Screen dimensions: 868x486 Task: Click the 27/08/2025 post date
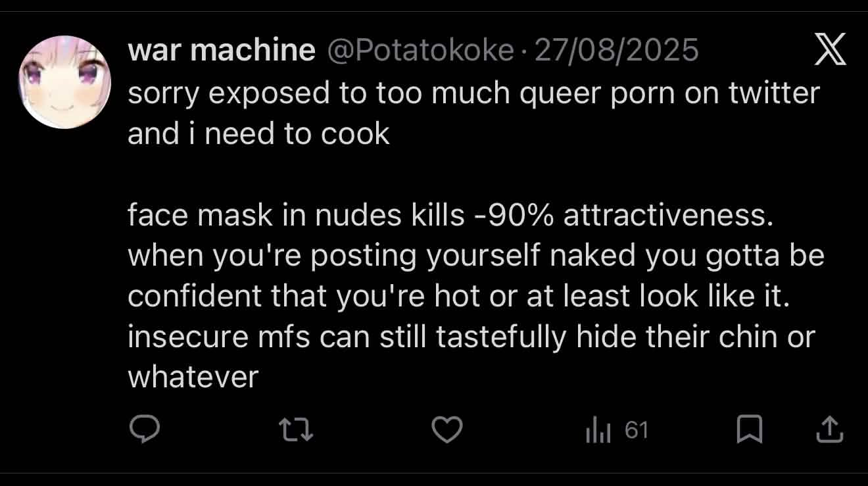tap(616, 51)
